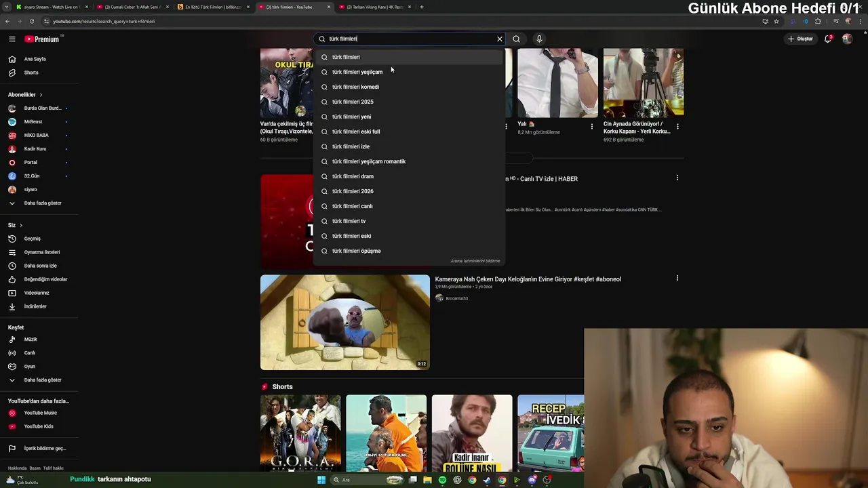Open Steam from the taskbar
The width and height of the screenshot is (868, 488).
tap(487, 480)
